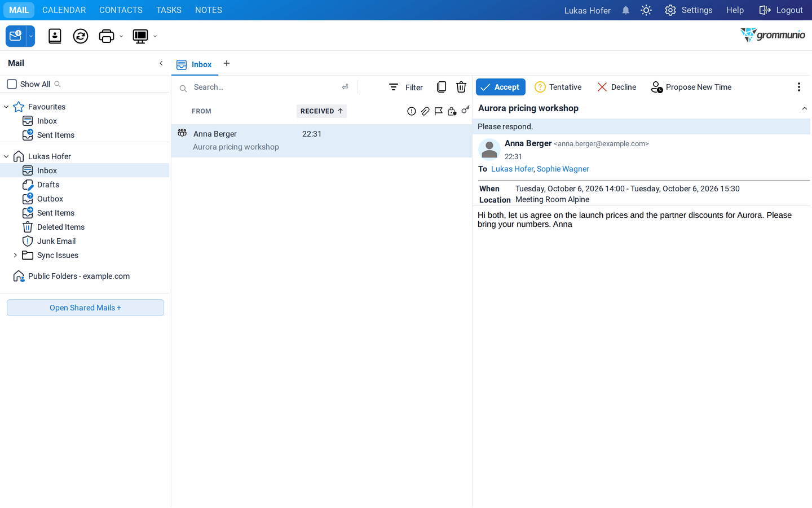Add a new tab with plus icon
Screen dimensions: 812x508
coord(227,63)
